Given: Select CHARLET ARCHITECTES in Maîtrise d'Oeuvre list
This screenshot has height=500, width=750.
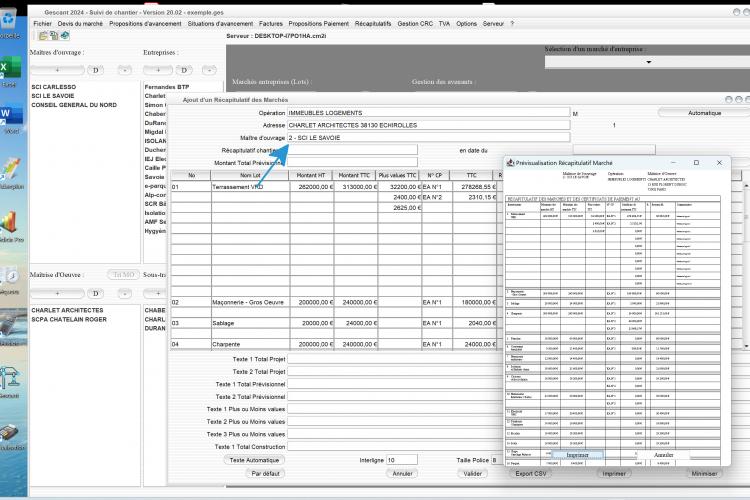Looking at the screenshot, I should tap(67, 311).
